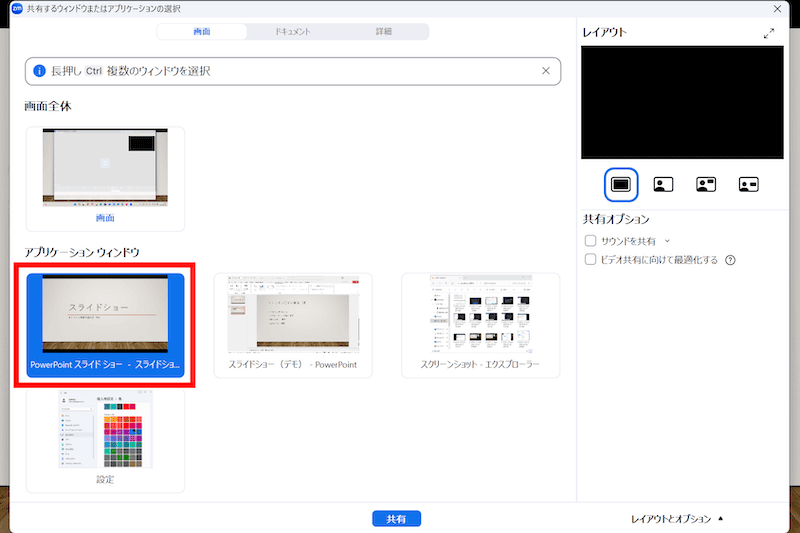800x533 pixels.
Task: Expand the layout preview with arrows icon
Action: pyautogui.click(x=769, y=33)
